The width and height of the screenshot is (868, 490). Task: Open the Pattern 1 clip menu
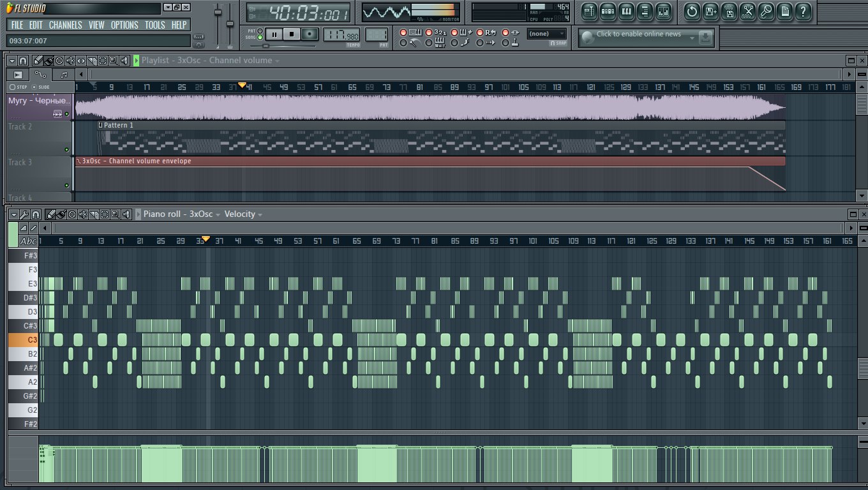tap(100, 125)
